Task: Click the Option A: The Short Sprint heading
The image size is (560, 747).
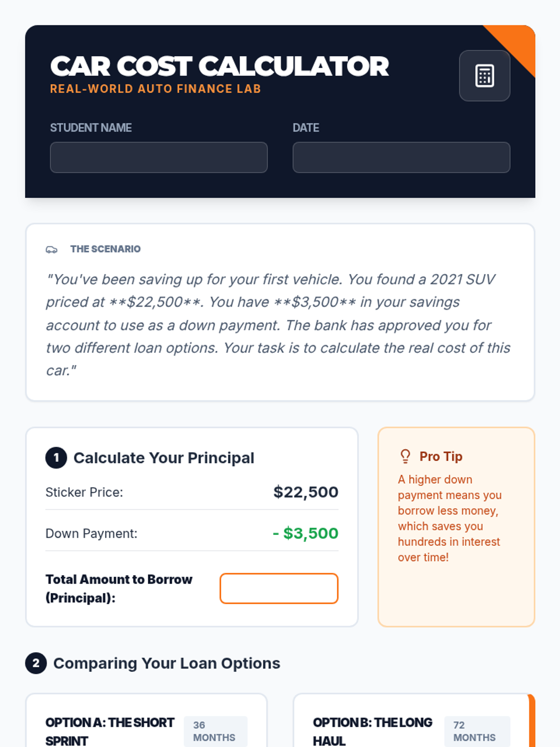Action: click(109, 731)
